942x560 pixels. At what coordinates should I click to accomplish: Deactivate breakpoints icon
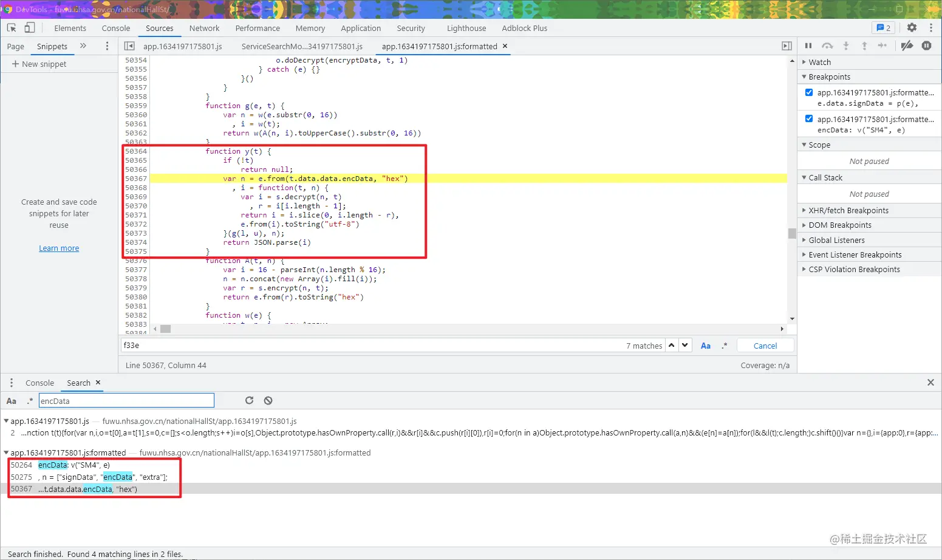tap(907, 46)
